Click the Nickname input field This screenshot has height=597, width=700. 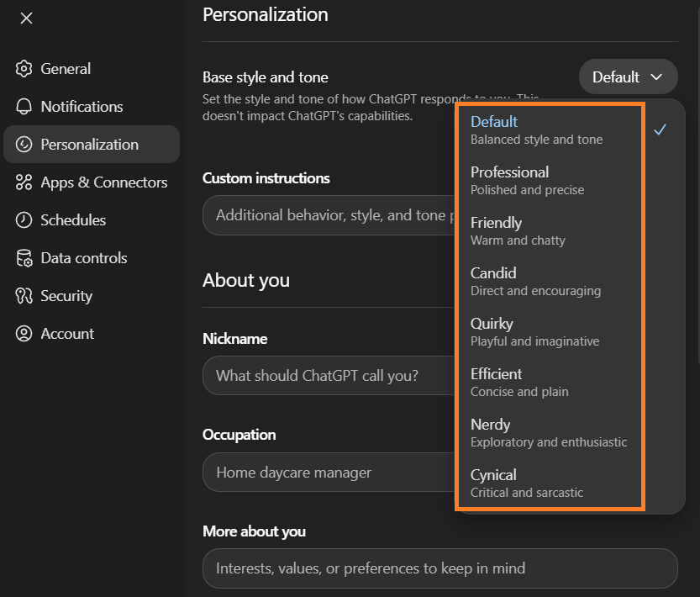(330, 376)
